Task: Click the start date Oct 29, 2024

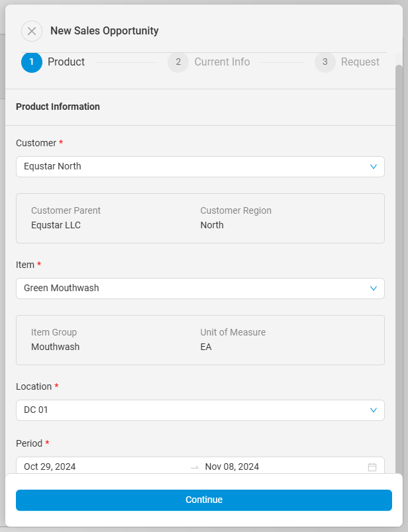Action: tap(50, 466)
